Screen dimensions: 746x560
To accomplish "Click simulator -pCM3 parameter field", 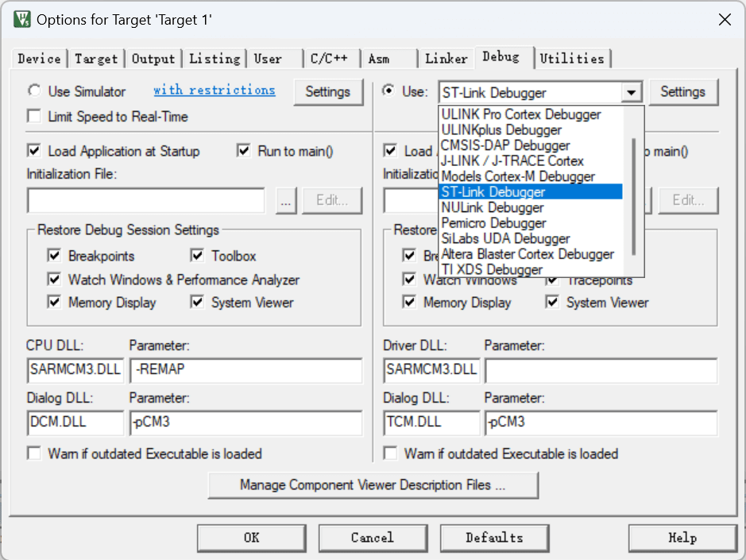I will pos(245,423).
